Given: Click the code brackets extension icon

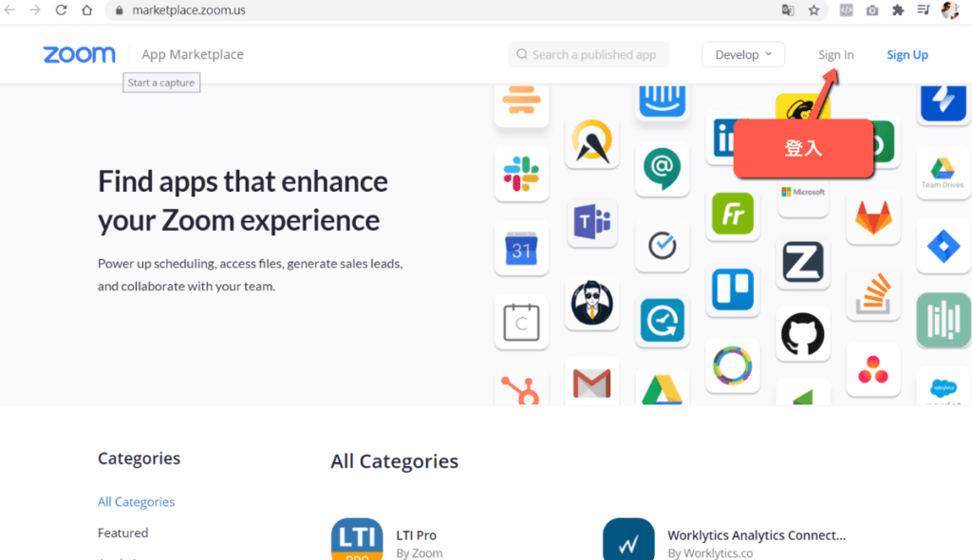Looking at the screenshot, I should (x=846, y=9).
